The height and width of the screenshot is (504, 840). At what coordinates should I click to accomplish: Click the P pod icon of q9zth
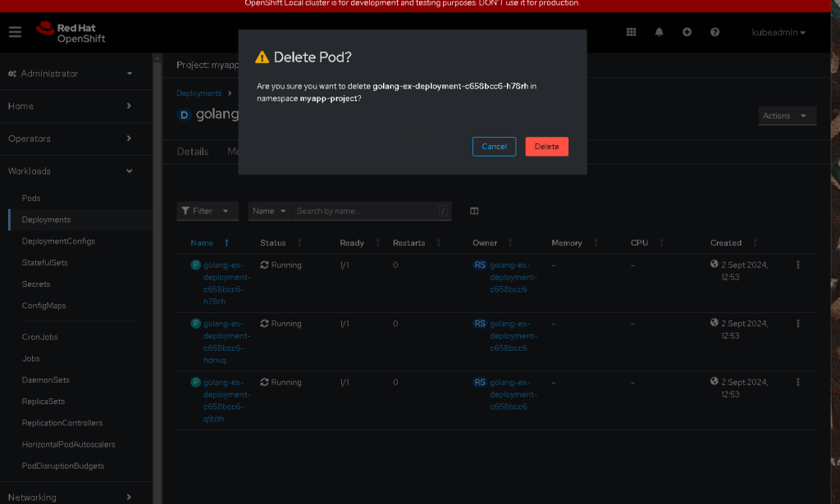[x=195, y=382]
